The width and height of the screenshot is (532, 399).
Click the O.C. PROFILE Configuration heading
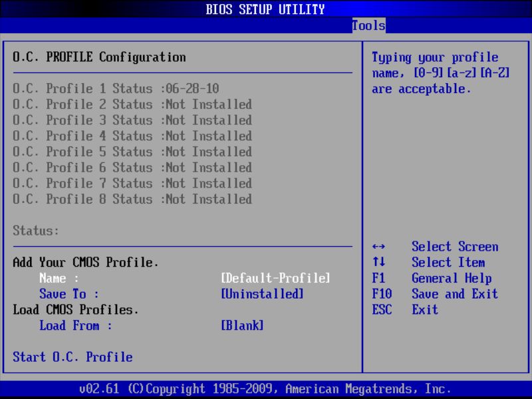99,57
